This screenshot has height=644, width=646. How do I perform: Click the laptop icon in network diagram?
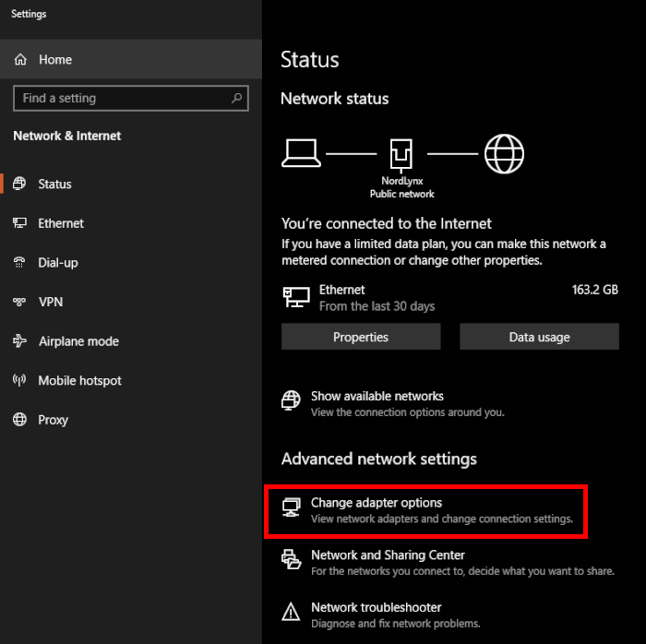pyautogui.click(x=301, y=153)
